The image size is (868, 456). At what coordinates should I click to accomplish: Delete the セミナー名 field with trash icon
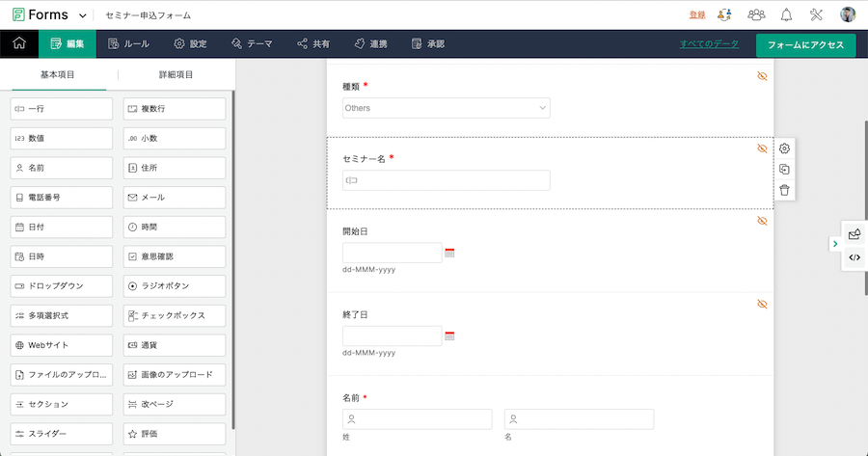[x=785, y=190]
